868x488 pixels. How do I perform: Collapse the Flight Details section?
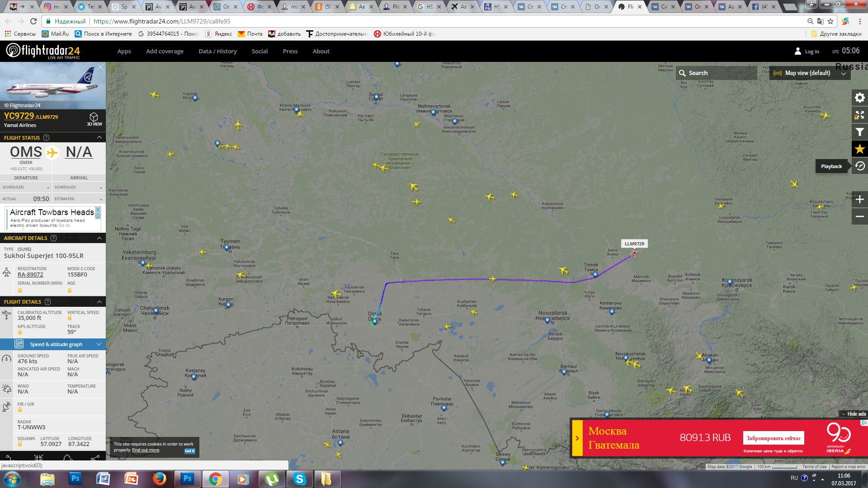tap(99, 302)
